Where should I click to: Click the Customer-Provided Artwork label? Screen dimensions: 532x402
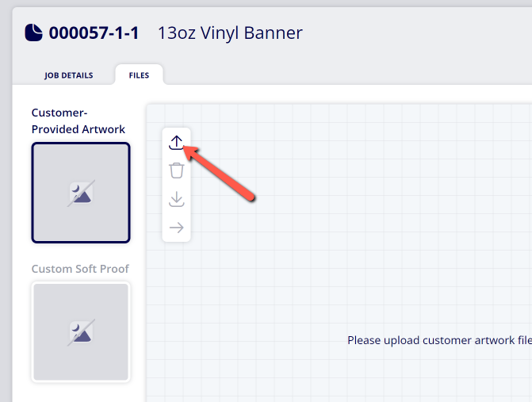coord(78,121)
